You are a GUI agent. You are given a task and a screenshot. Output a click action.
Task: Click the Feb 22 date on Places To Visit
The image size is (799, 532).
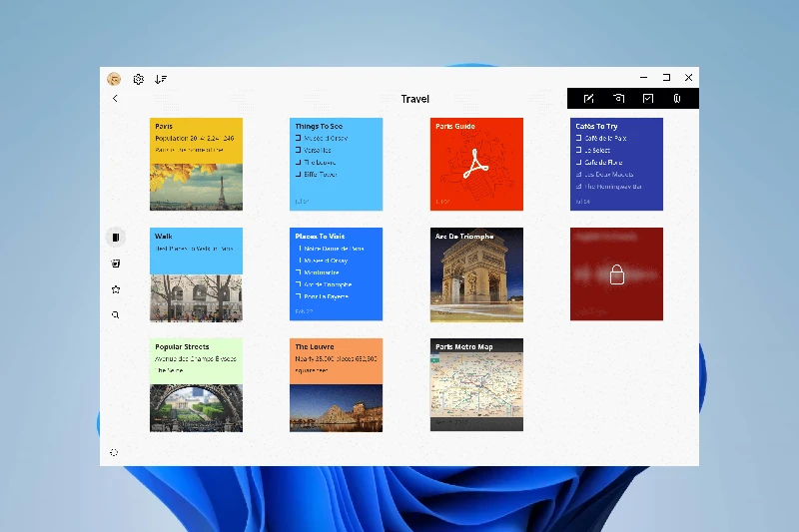(x=305, y=311)
